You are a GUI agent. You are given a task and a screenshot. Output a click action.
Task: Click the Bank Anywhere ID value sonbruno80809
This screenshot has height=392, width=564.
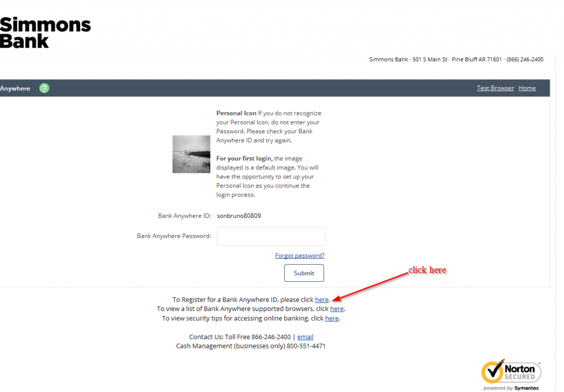click(x=239, y=216)
